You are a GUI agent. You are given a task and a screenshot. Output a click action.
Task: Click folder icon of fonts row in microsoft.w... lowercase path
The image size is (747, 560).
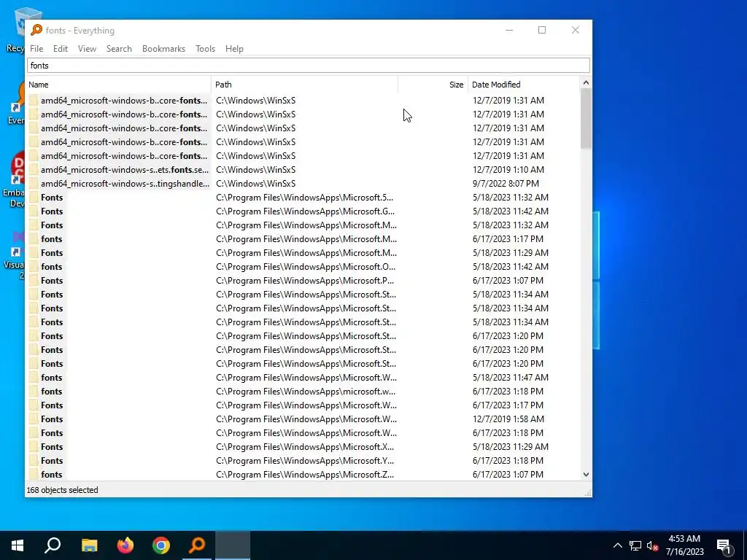point(34,392)
